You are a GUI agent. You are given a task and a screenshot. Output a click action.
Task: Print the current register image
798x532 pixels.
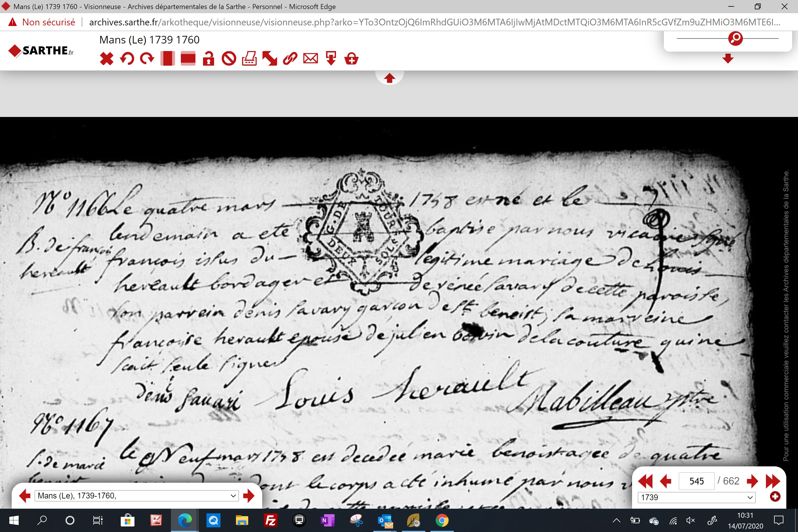pyautogui.click(x=249, y=58)
